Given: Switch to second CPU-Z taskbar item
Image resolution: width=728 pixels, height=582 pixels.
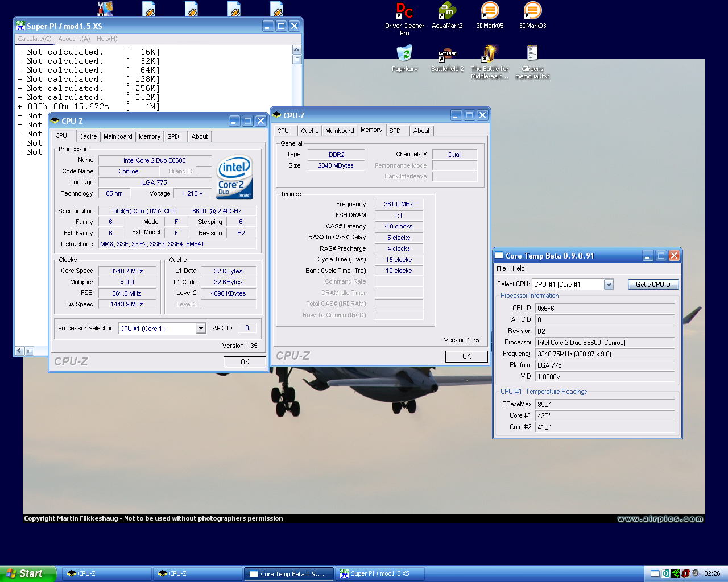Looking at the screenshot, I should pyautogui.click(x=197, y=573).
